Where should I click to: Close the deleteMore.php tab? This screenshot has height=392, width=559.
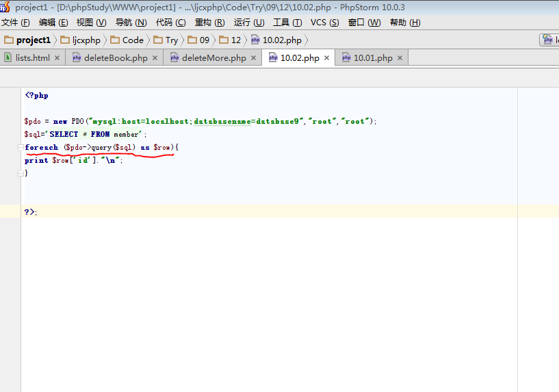[253, 57]
